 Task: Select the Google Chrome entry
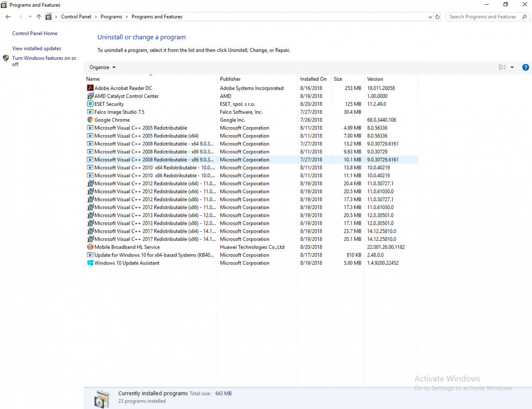112,120
